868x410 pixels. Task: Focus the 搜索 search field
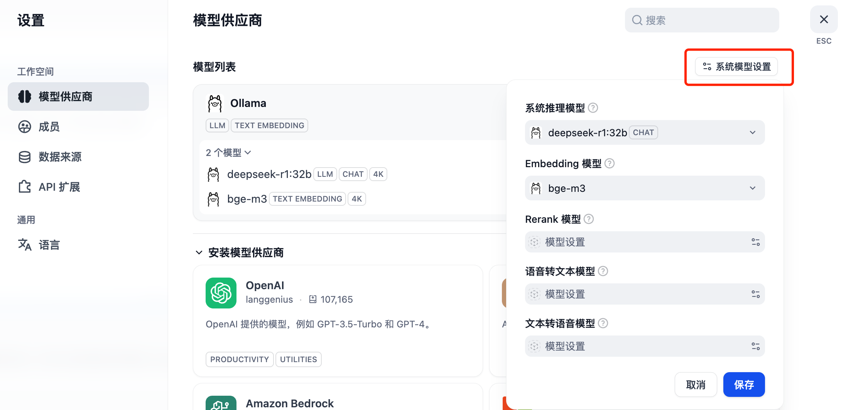tap(702, 20)
